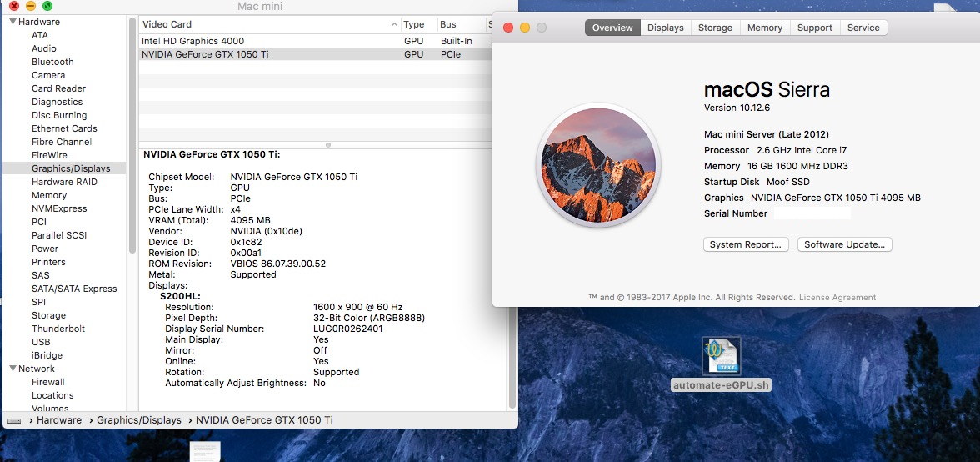Select Audio in Hardware sidebar
The image size is (980, 462).
click(x=43, y=48)
